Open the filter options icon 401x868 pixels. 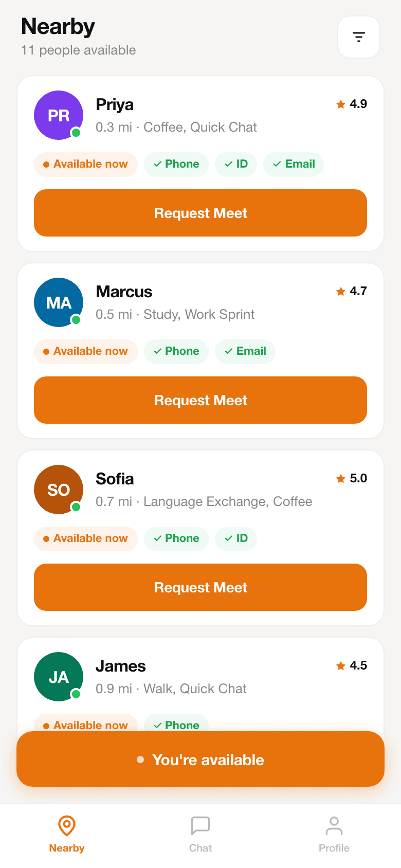pos(358,37)
